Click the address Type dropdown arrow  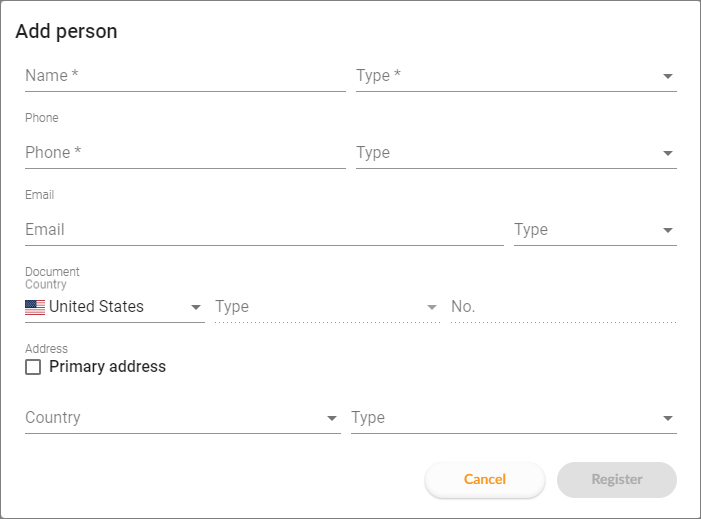click(x=667, y=418)
